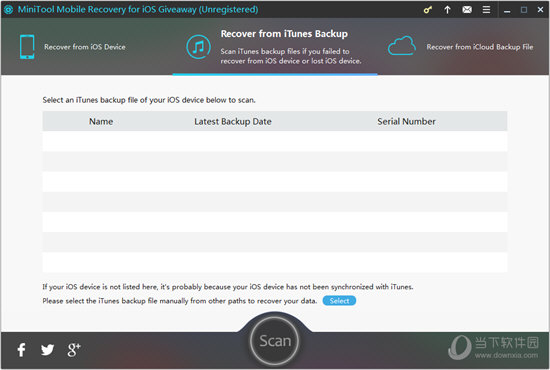Open the hamburger menu icon
550x370 pixels.
(x=486, y=10)
